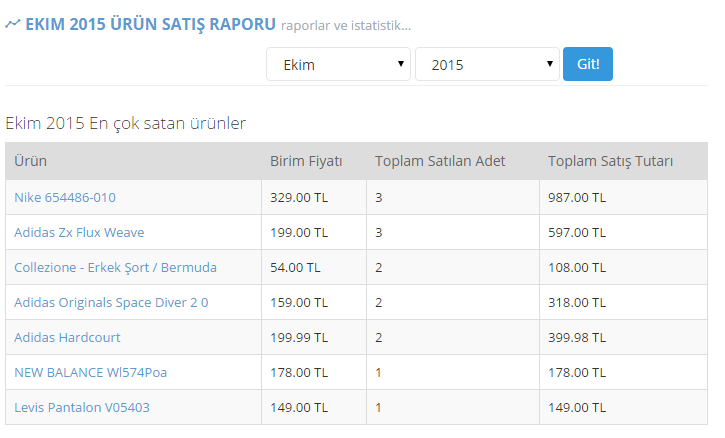Click the Toplam Satılan Adet column header
725x438 pixels.
coord(440,161)
